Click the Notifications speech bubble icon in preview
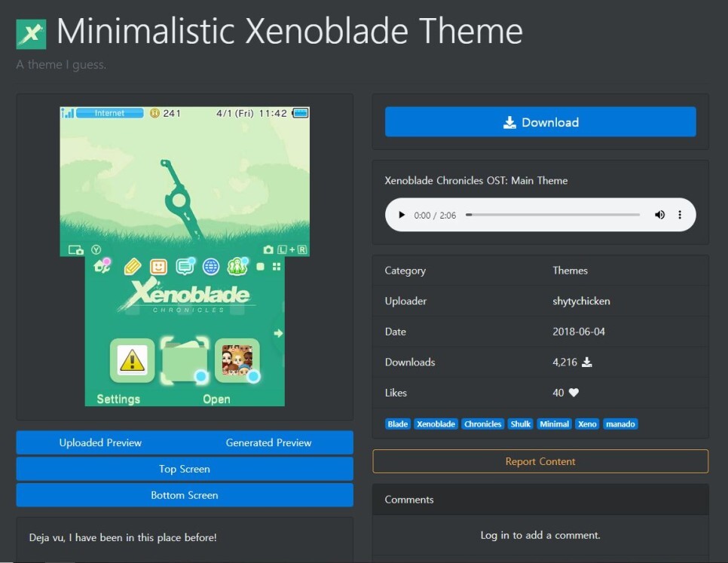The width and height of the screenshot is (728, 563). [x=185, y=266]
